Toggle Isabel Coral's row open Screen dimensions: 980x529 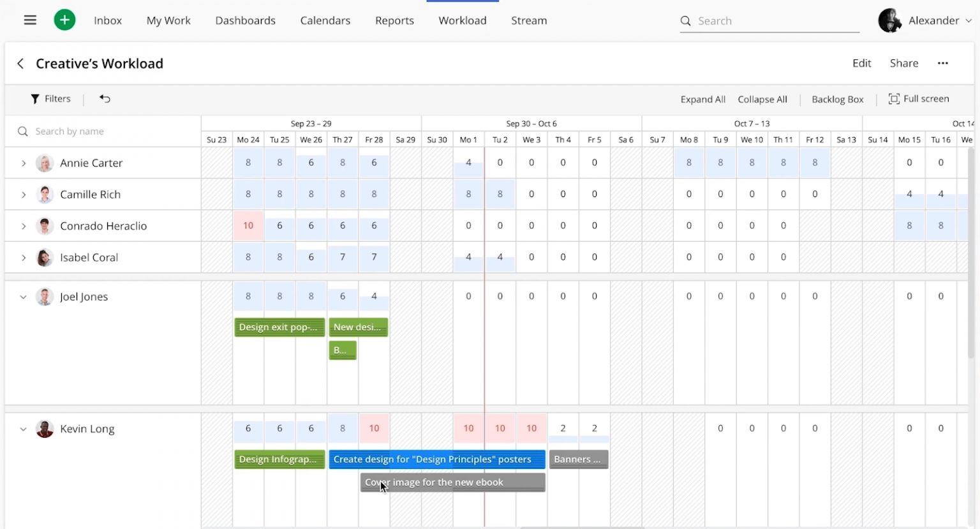[x=24, y=257]
